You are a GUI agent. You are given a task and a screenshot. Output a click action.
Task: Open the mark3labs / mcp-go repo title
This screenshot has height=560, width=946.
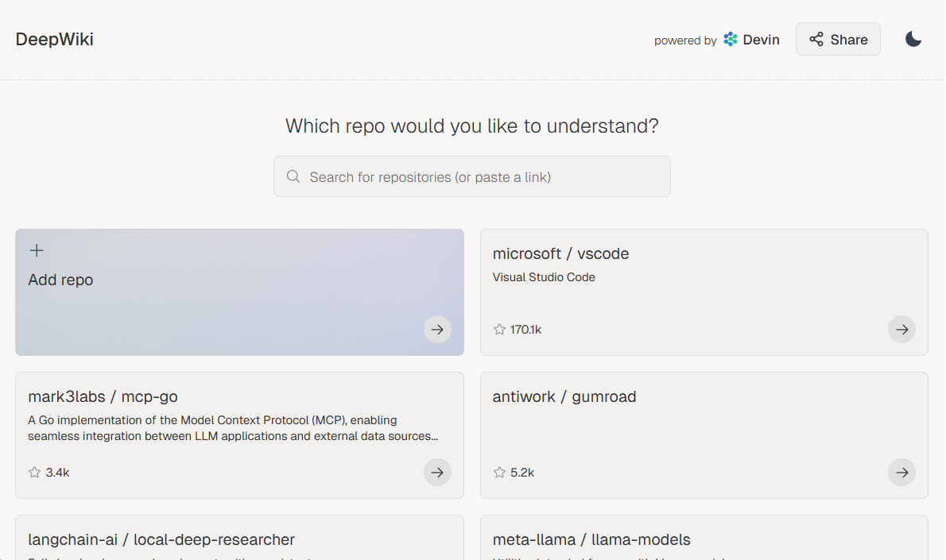coord(103,396)
